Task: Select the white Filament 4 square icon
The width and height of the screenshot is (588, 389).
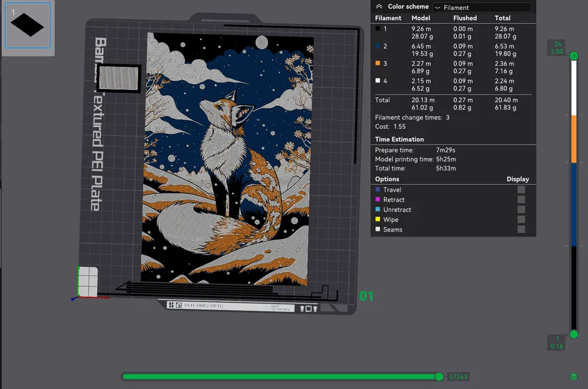Action: click(379, 81)
